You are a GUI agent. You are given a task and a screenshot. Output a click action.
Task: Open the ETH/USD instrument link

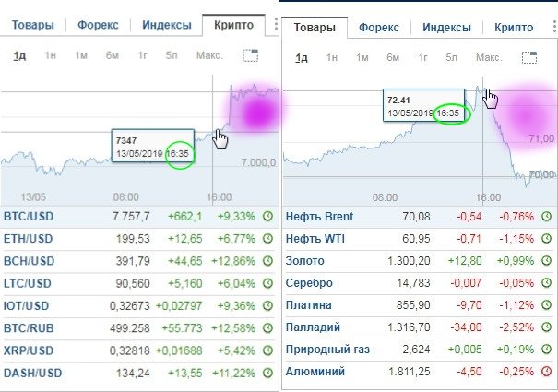pyautogui.click(x=30, y=239)
